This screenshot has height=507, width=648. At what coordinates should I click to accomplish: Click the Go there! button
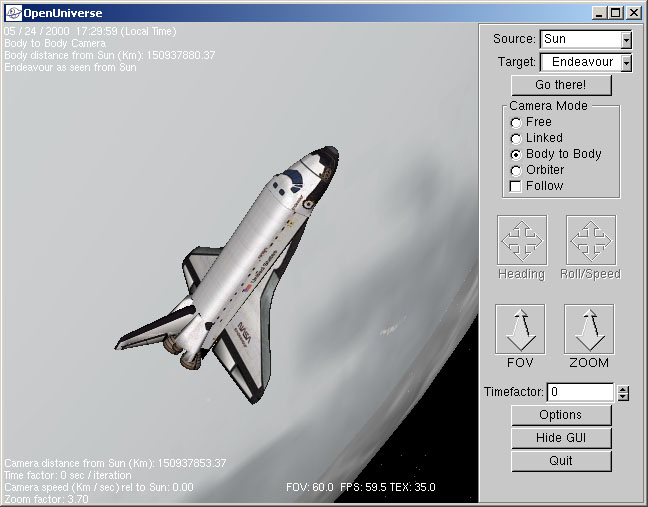click(x=561, y=85)
